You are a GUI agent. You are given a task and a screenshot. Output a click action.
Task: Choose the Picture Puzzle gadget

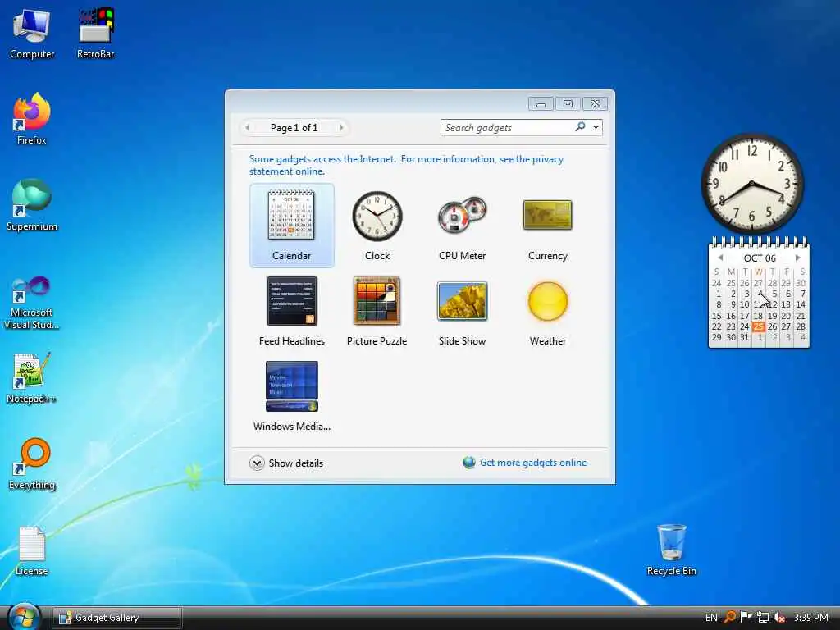377,300
